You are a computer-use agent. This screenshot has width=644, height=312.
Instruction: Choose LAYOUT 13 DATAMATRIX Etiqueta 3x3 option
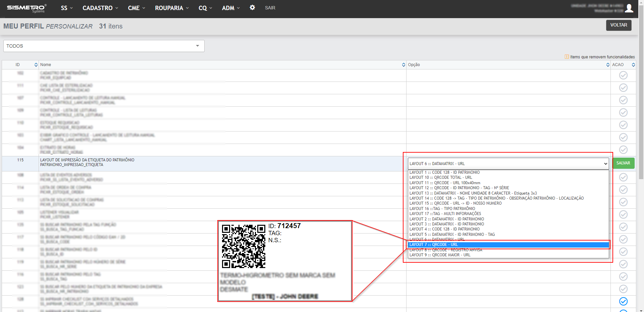(508, 193)
